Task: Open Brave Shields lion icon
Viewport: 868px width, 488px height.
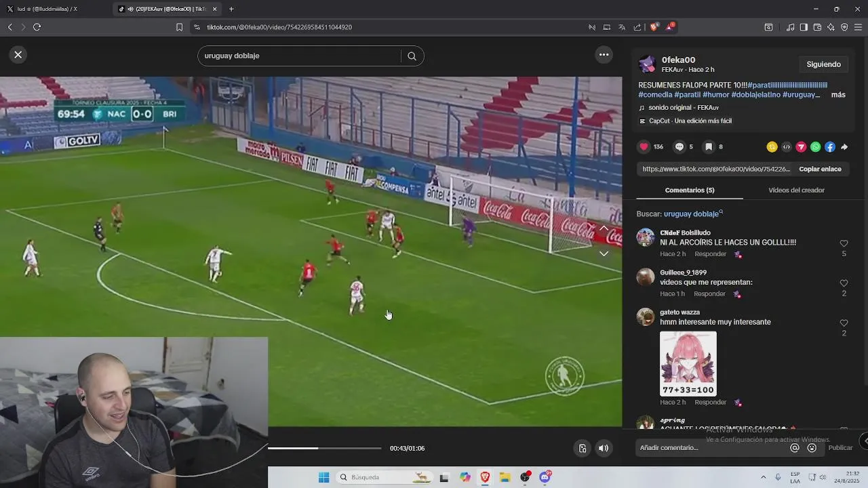Action: click(x=654, y=27)
